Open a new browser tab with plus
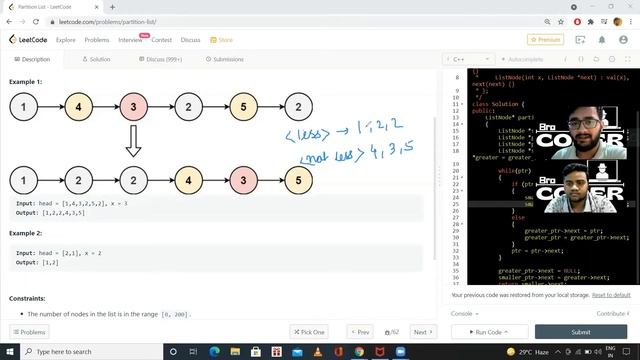This screenshot has height=360, width=640. (112, 7)
